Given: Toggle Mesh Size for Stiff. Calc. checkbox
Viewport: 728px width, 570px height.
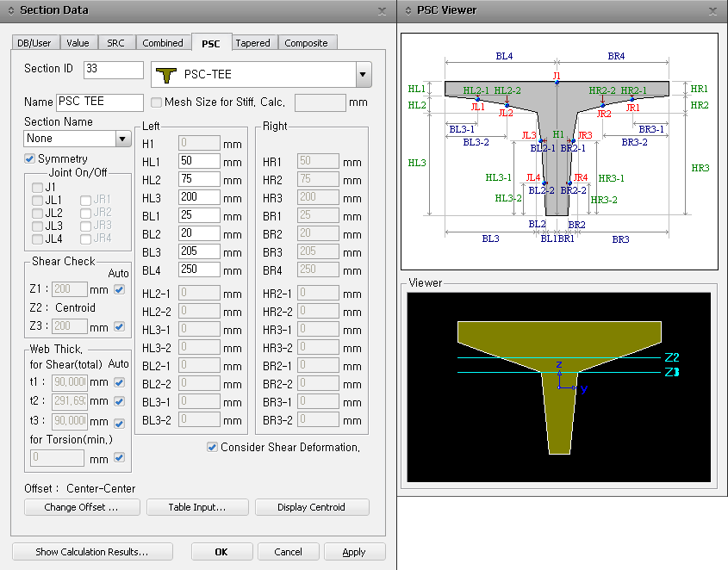Looking at the screenshot, I should pos(157,102).
